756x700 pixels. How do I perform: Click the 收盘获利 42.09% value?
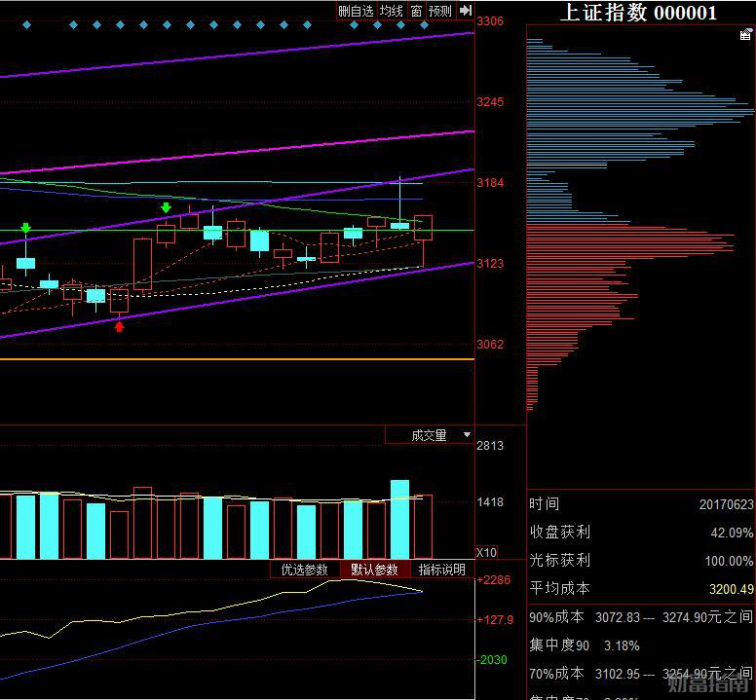pyautogui.click(x=732, y=533)
